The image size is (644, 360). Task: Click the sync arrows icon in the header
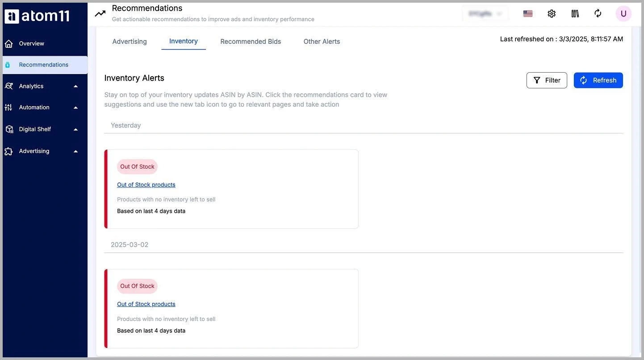click(x=598, y=13)
